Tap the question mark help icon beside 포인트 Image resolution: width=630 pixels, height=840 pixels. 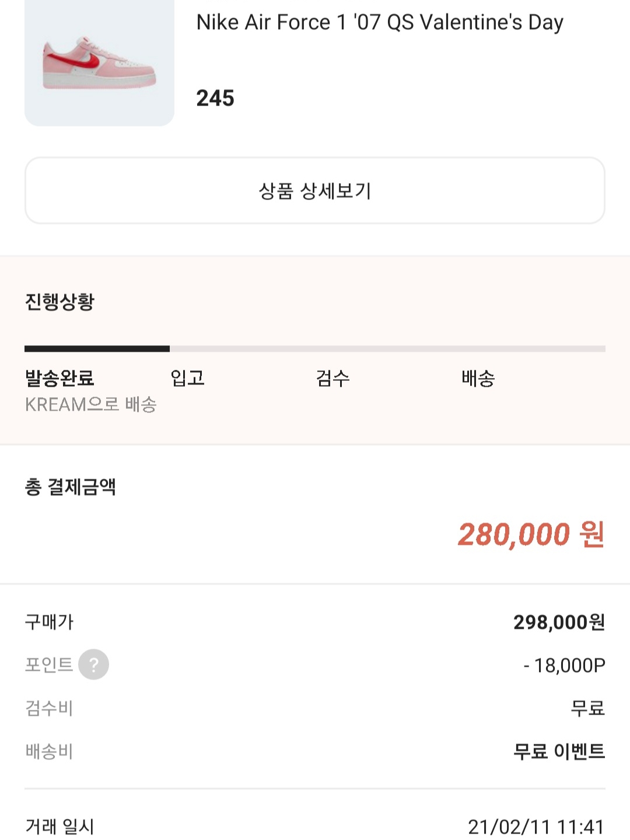(x=93, y=664)
